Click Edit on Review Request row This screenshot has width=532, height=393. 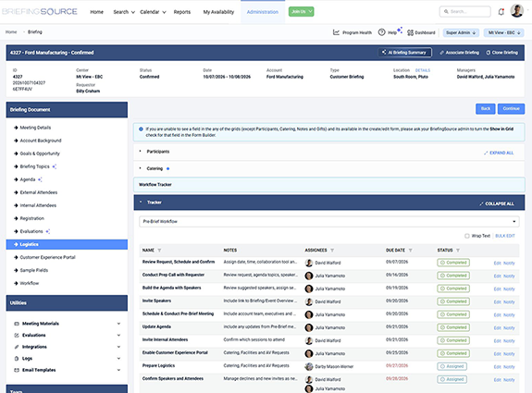(498, 264)
